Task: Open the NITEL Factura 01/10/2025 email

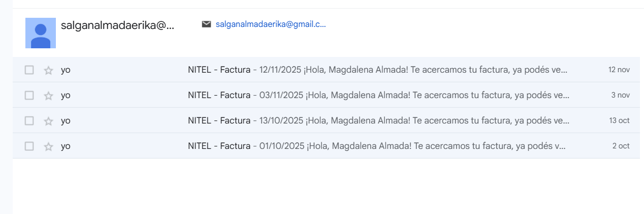Action: tap(377, 146)
